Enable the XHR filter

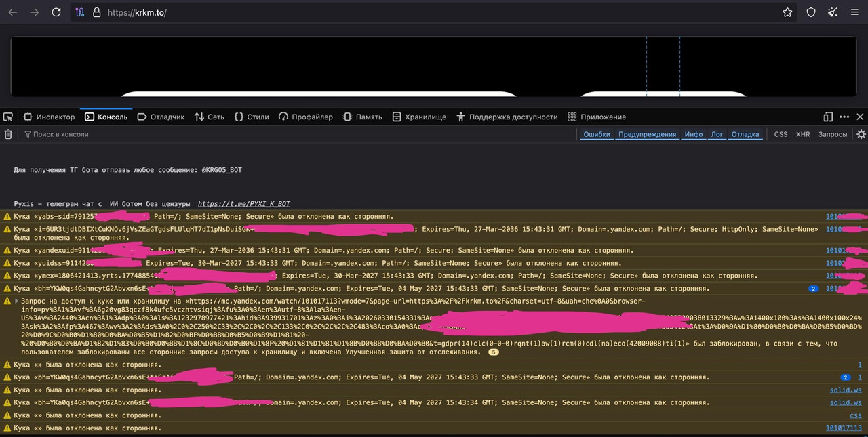click(803, 134)
